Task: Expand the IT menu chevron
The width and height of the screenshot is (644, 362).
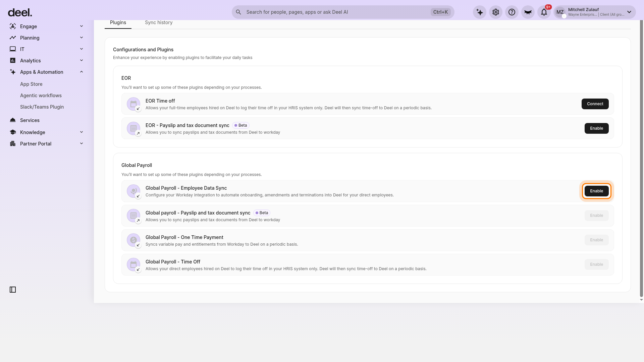Action: [82, 49]
